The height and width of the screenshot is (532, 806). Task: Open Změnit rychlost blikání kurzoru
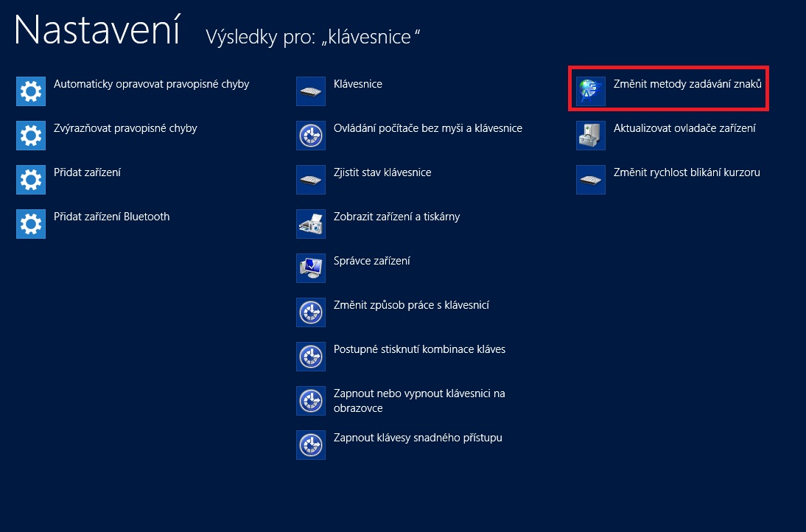tap(687, 172)
